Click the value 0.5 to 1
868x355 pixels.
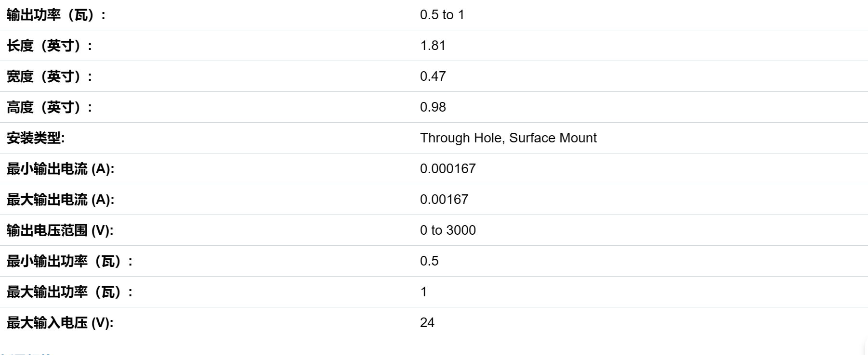coord(442,15)
